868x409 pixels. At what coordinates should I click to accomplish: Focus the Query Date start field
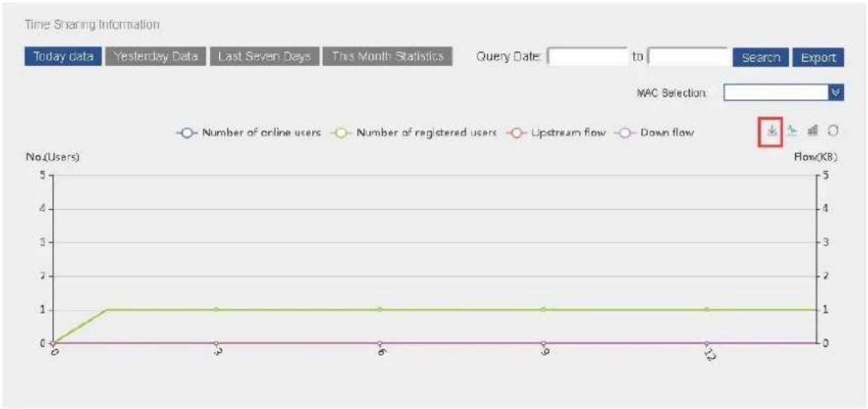[588, 57]
